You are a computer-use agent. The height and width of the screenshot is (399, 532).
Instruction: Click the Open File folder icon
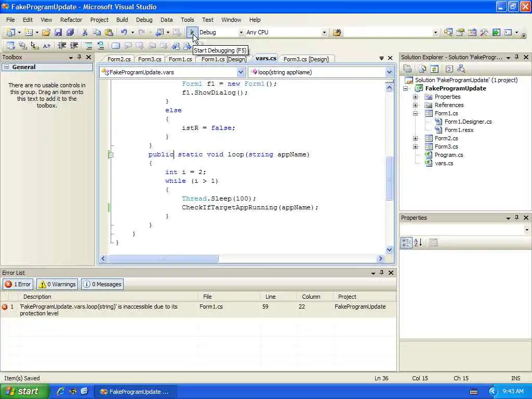(46, 32)
